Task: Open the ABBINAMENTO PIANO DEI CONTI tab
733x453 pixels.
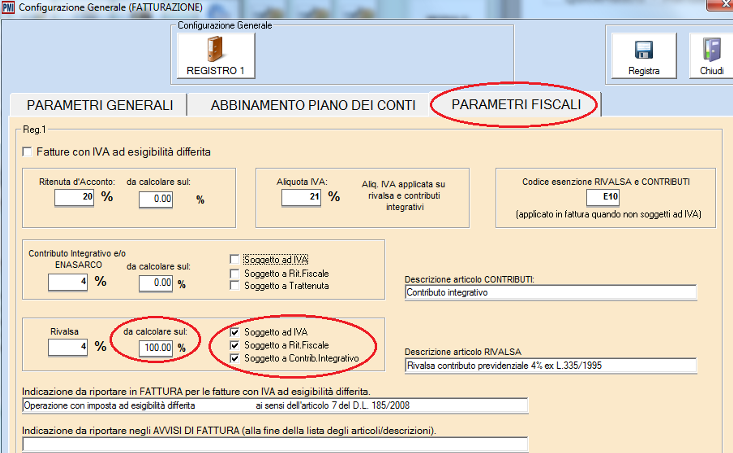Action: (x=313, y=105)
